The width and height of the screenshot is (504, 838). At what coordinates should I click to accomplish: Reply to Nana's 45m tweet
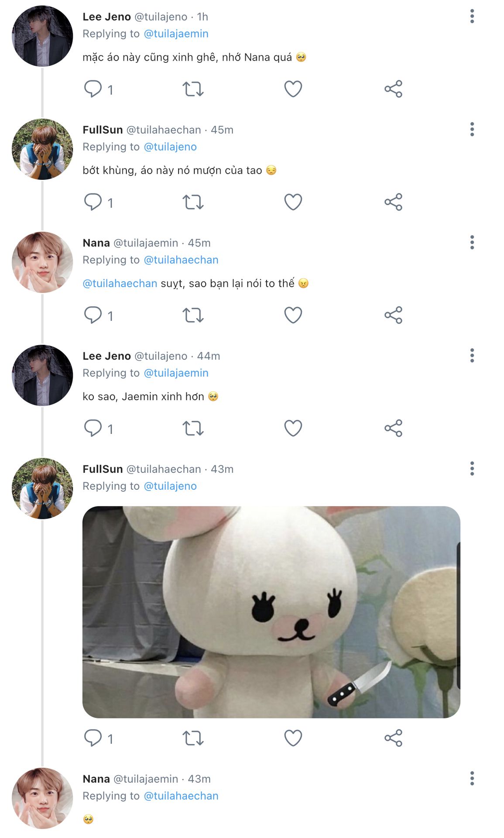(x=93, y=315)
